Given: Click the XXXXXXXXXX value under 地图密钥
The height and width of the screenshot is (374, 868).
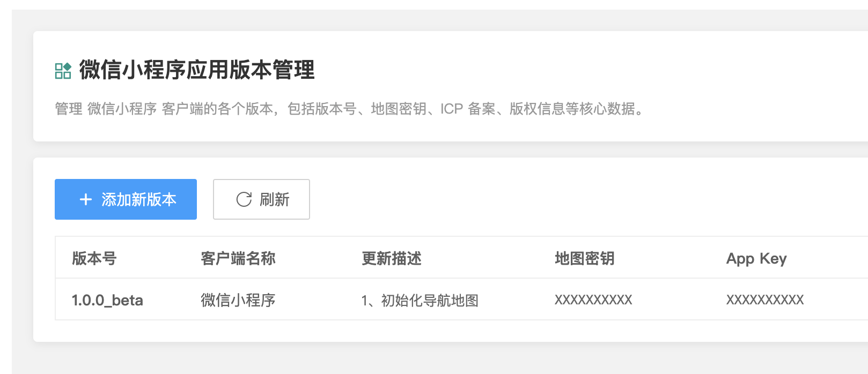Looking at the screenshot, I should (x=593, y=300).
